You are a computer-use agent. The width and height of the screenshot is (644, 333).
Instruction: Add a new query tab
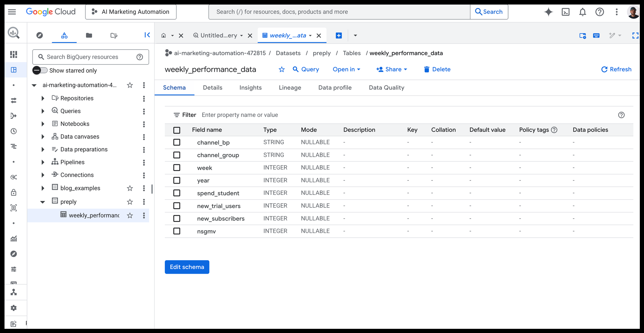tap(339, 35)
